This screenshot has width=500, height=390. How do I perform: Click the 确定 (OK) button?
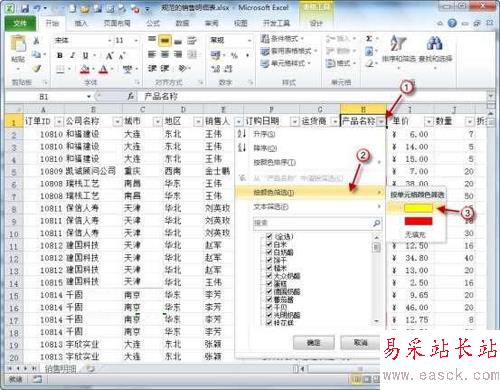pyautogui.click(x=314, y=343)
